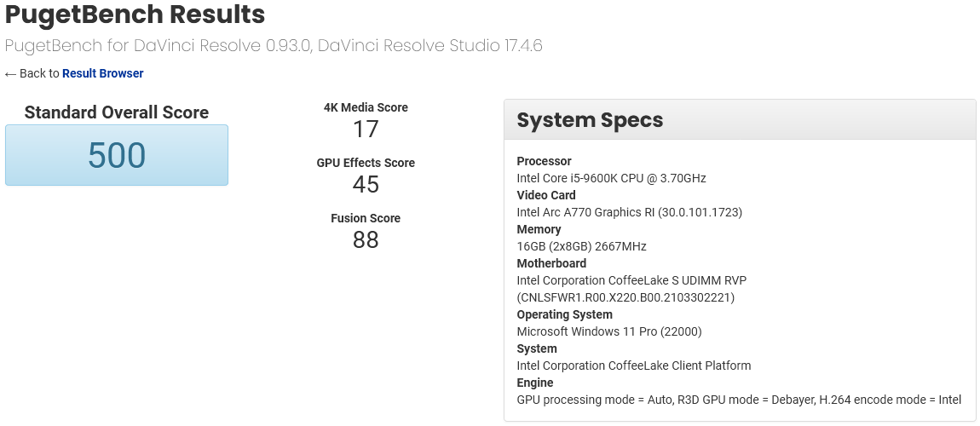Select CoffeeLake S UDIMM RVP text

[x=631, y=280]
